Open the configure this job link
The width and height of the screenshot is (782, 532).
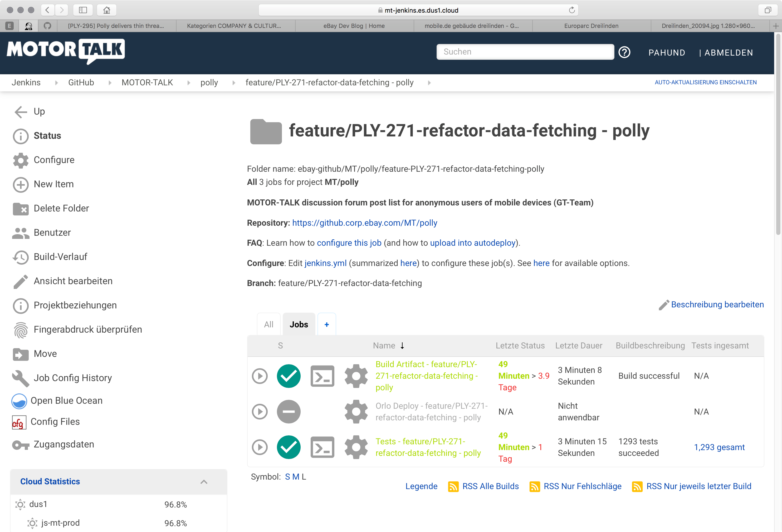tap(349, 243)
